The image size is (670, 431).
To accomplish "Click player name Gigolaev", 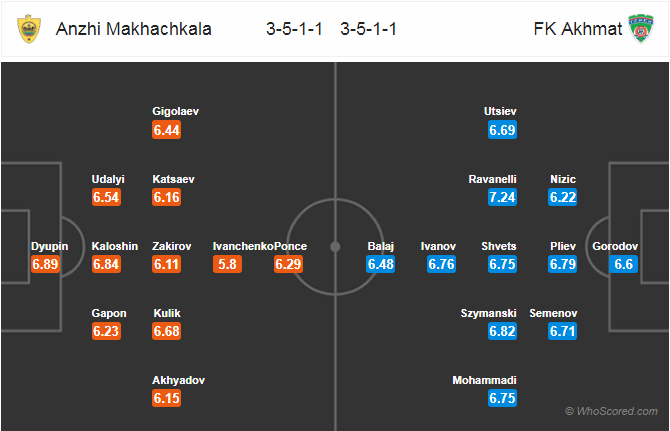I will point(176,111).
